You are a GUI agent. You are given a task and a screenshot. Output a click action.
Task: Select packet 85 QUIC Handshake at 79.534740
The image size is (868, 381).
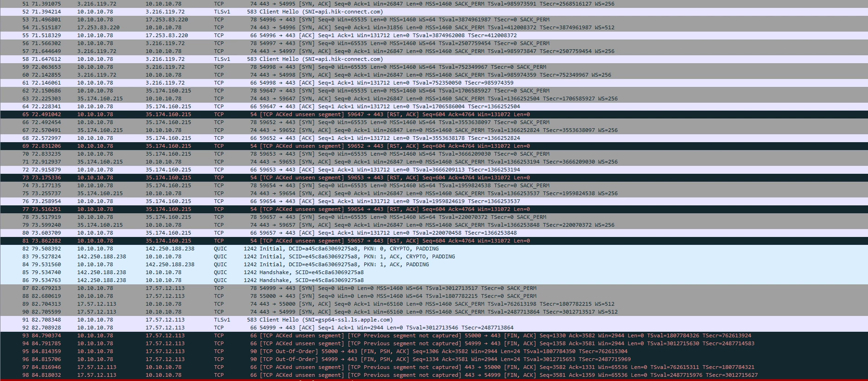[x=434, y=272]
